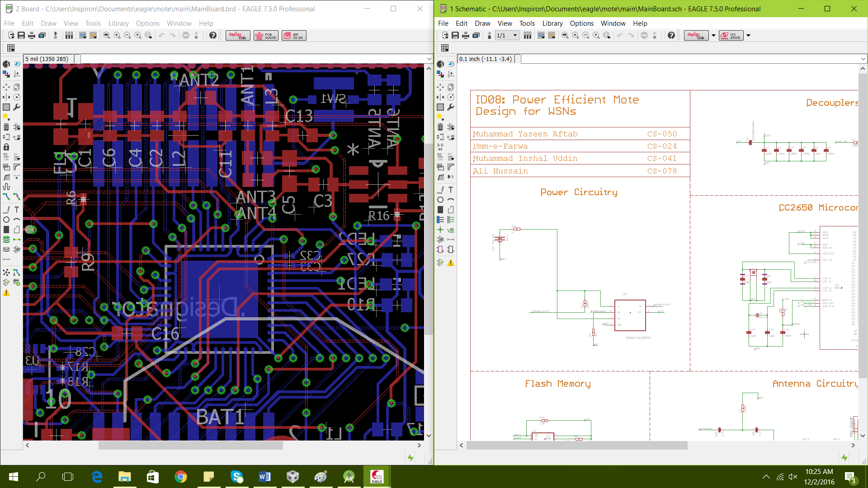Expand the Board command line history dropdown
Viewport: 868px width, 488px height.
pyautogui.click(x=429, y=59)
